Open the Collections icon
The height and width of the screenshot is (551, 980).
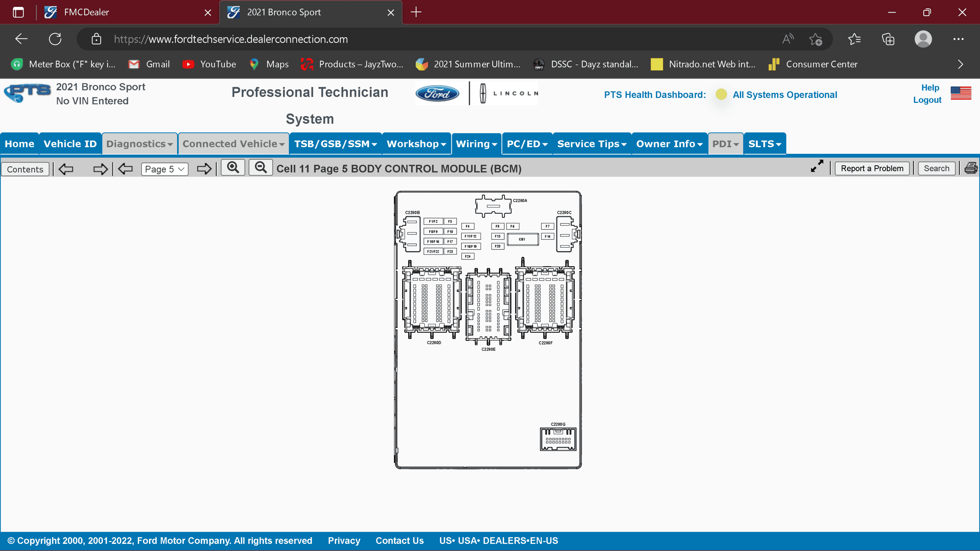(x=888, y=39)
